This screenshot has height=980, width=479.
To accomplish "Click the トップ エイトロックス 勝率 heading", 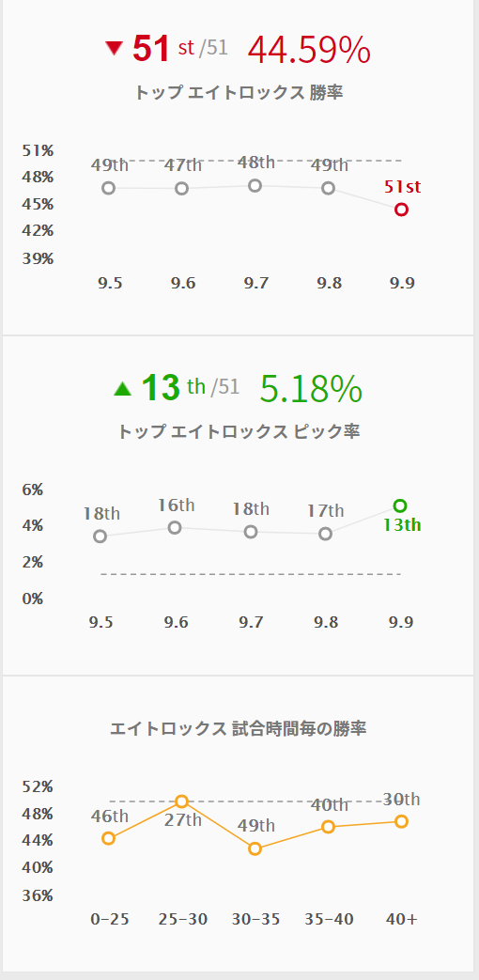I will pos(239,92).
